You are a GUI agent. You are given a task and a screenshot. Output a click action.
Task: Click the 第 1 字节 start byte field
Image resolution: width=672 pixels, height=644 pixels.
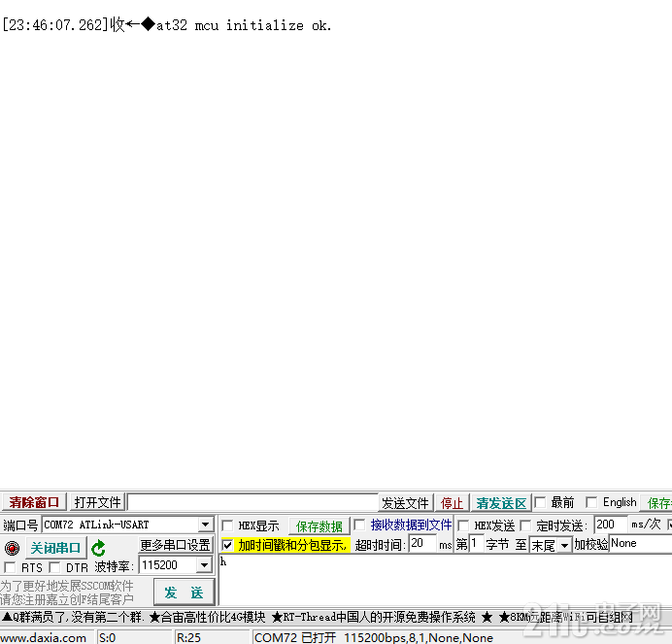pos(476,544)
